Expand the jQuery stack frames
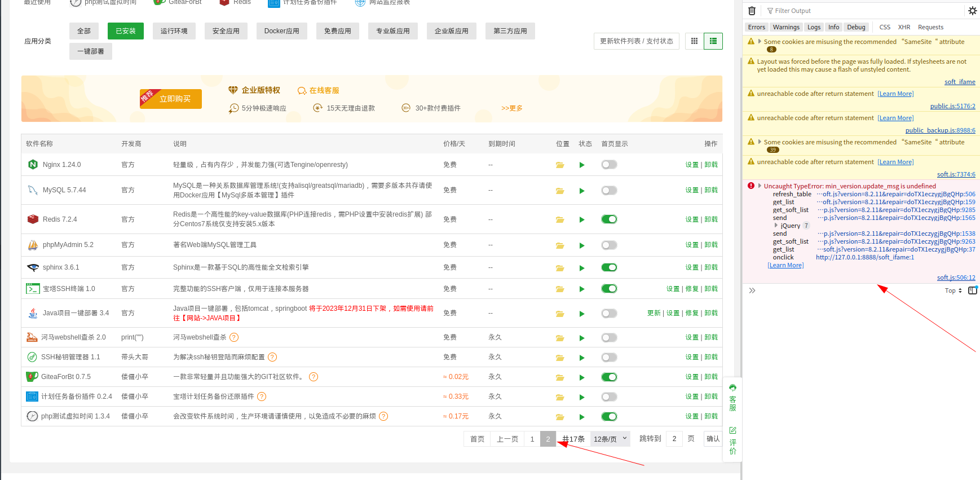This screenshot has width=980, height=480. [776, 225]
